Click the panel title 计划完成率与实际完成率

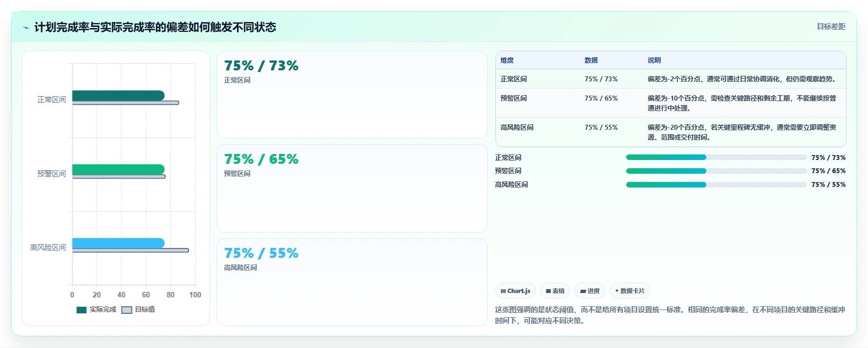click(x=155, y=27)
